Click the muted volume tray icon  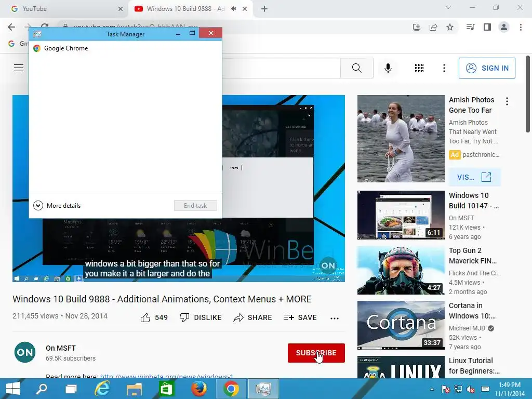tap(471, 389)
